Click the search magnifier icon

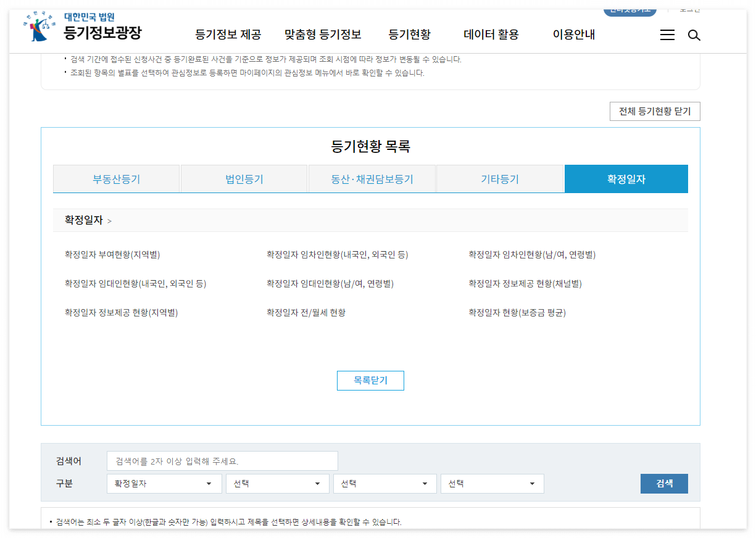(694, 35)
